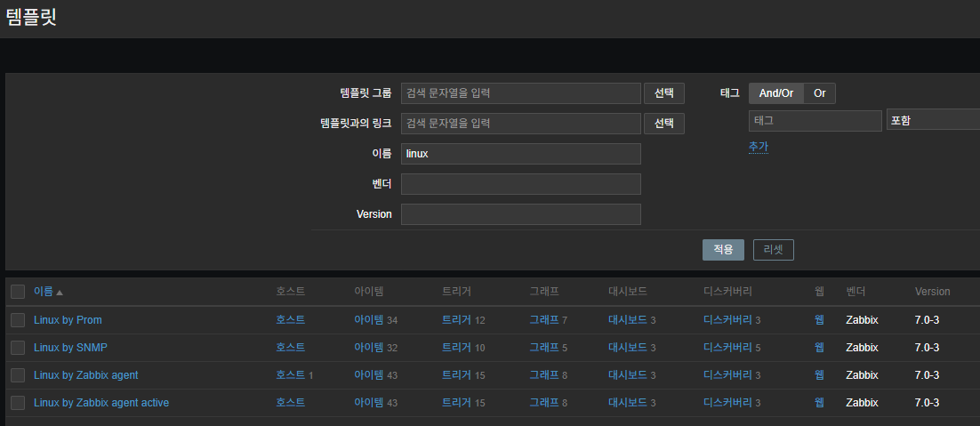Click the 벤더 column header
Screen dimensions: 980x426
click(x=855, y=292)
